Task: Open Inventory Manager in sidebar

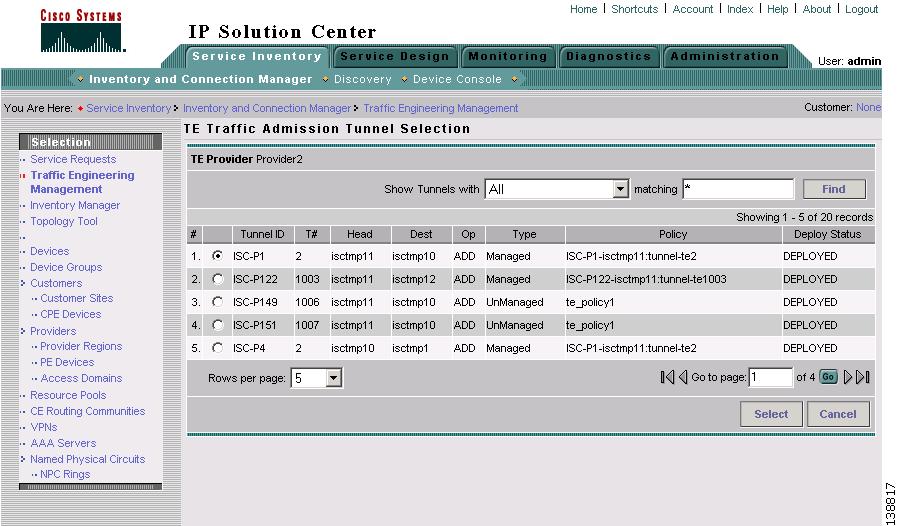Action: pos(75,205)
